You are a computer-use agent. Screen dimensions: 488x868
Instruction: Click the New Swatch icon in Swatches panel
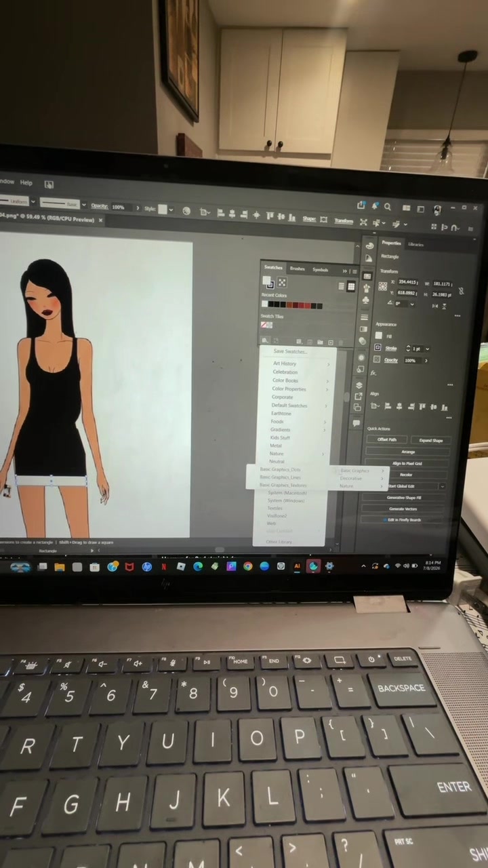pyautogui.click(x=331, y=342)
